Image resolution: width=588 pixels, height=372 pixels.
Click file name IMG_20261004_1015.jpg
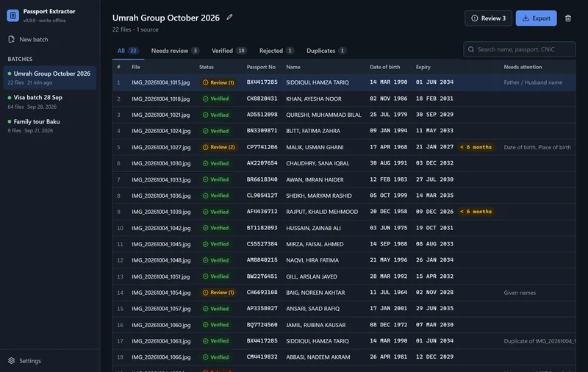160,82
